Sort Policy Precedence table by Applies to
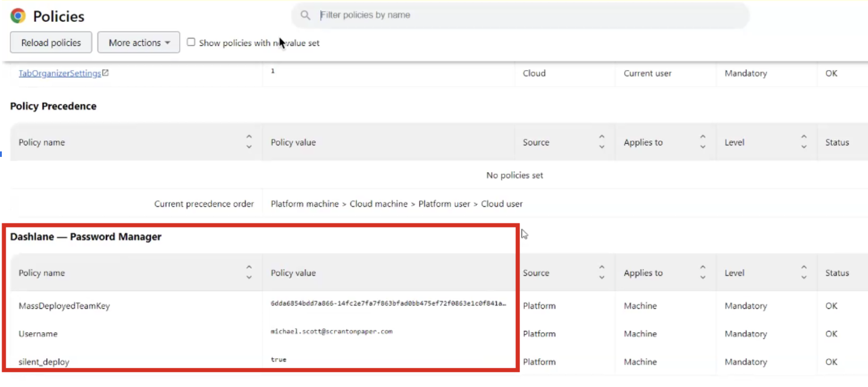This screenshot has height=387, width=868. [702, 142]
